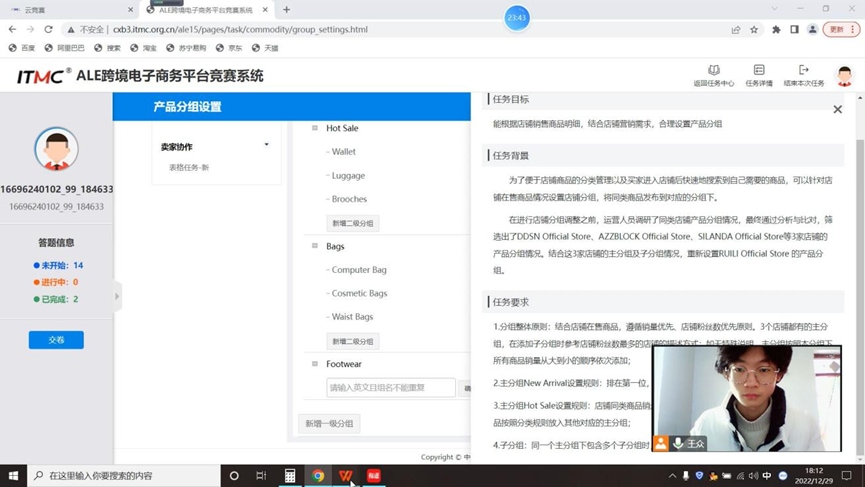
Task: Click the 返回任务中心 book icon
Action: click(x=714, y=70)
